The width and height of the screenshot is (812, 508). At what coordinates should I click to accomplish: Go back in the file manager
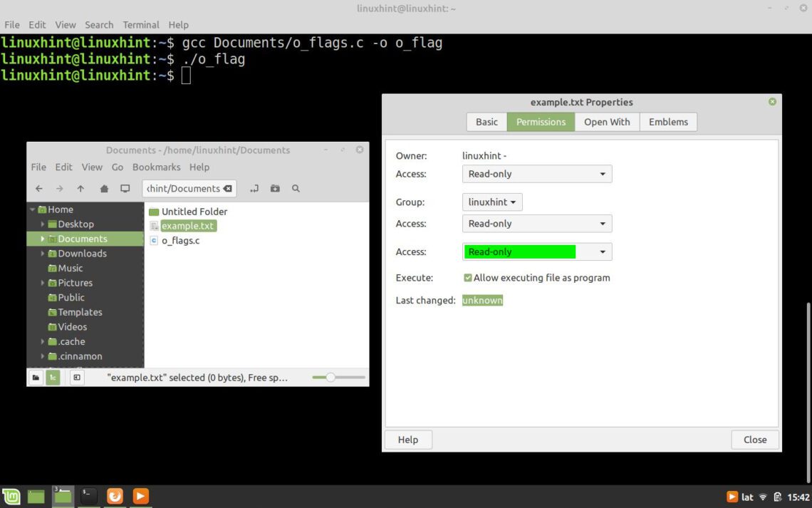click(x=39, y=188)
